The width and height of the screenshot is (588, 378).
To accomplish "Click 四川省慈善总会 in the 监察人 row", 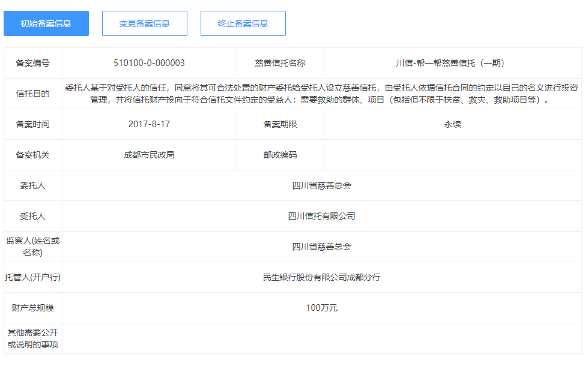I will [321, 247].
